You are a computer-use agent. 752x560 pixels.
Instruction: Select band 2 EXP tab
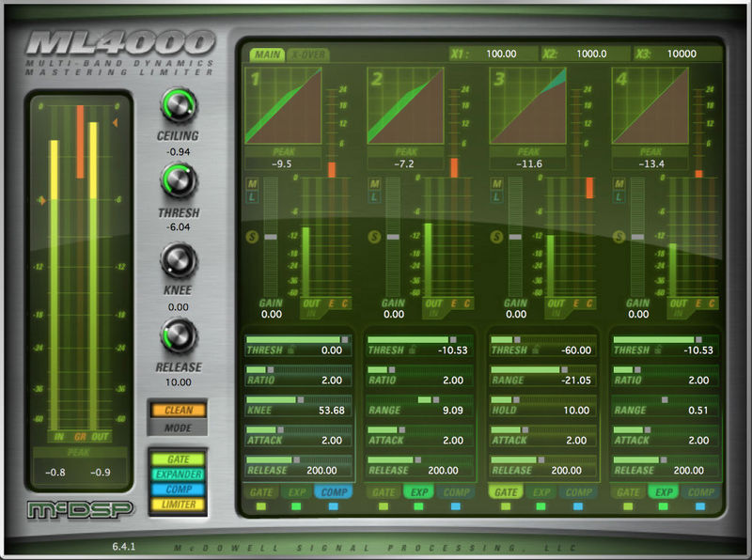pos(418,492)
